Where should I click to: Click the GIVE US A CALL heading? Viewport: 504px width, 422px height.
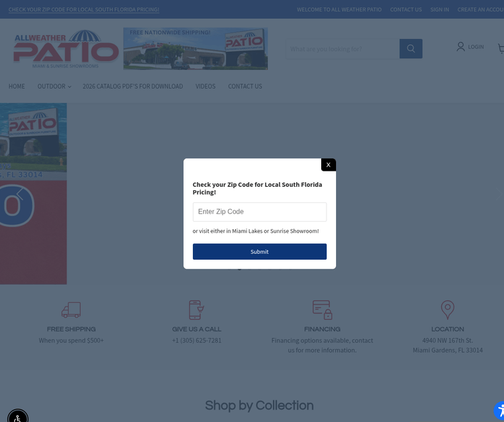(196, 329)
